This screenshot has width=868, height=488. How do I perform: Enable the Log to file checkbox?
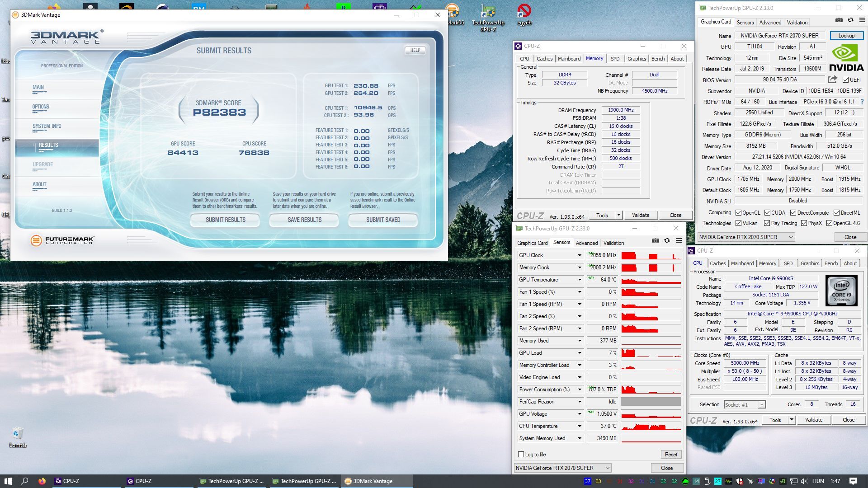pyautogui.click(x=521, y=455)
